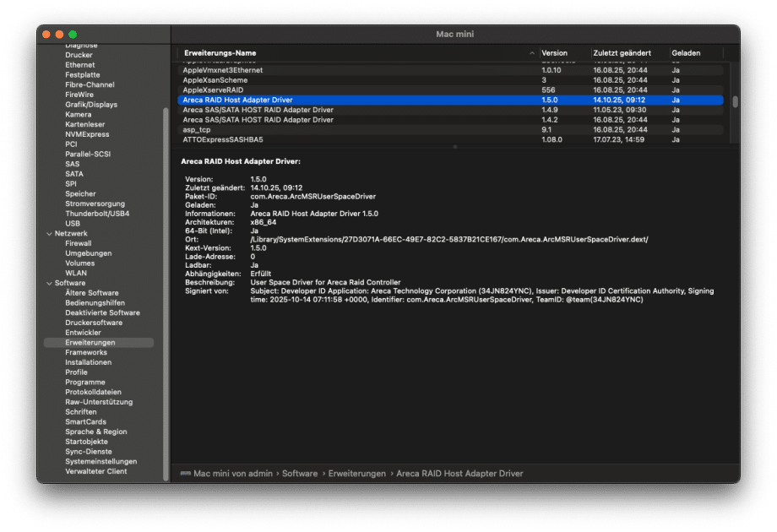Select Sprache & Region in the sidebar
777x532 pixels.
click(x=95, y=432)
